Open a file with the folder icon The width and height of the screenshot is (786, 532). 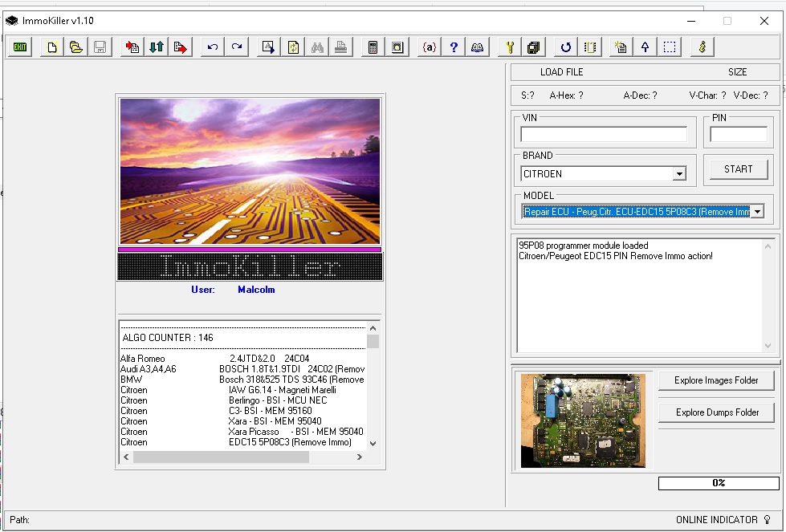(x=76, y=47)
